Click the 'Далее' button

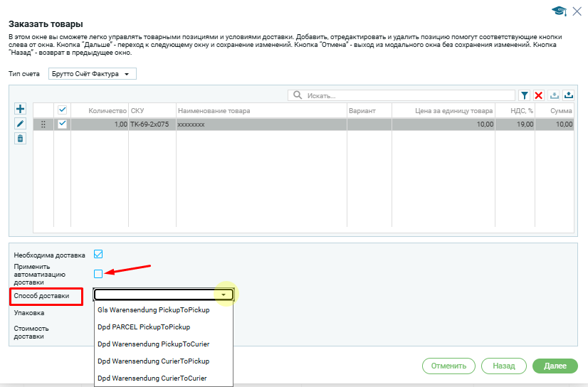555,366
